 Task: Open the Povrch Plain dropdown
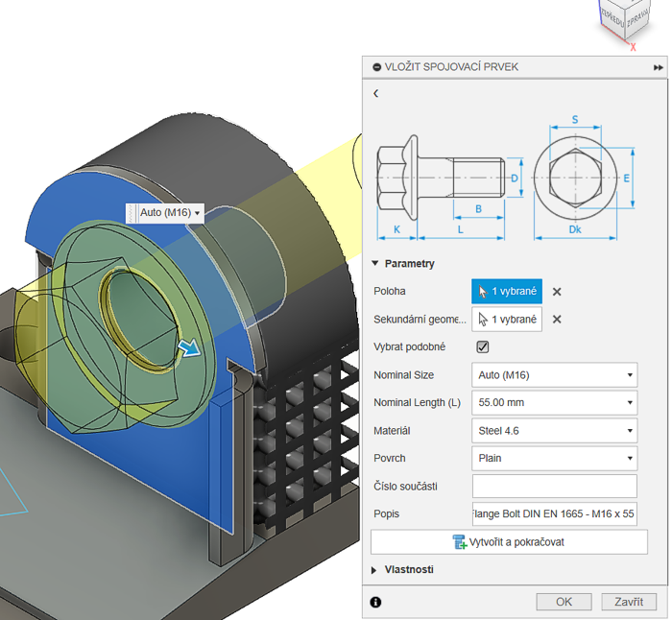554,458
